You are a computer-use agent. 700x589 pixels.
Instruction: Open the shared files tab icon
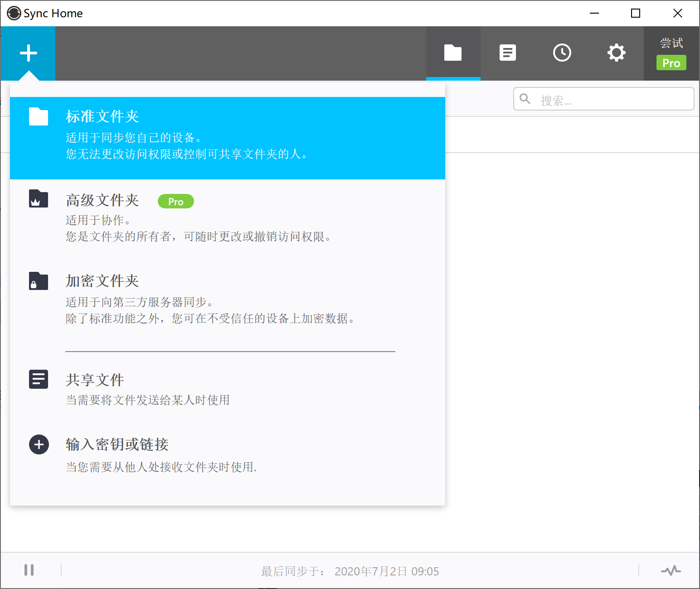click(508, 53)
